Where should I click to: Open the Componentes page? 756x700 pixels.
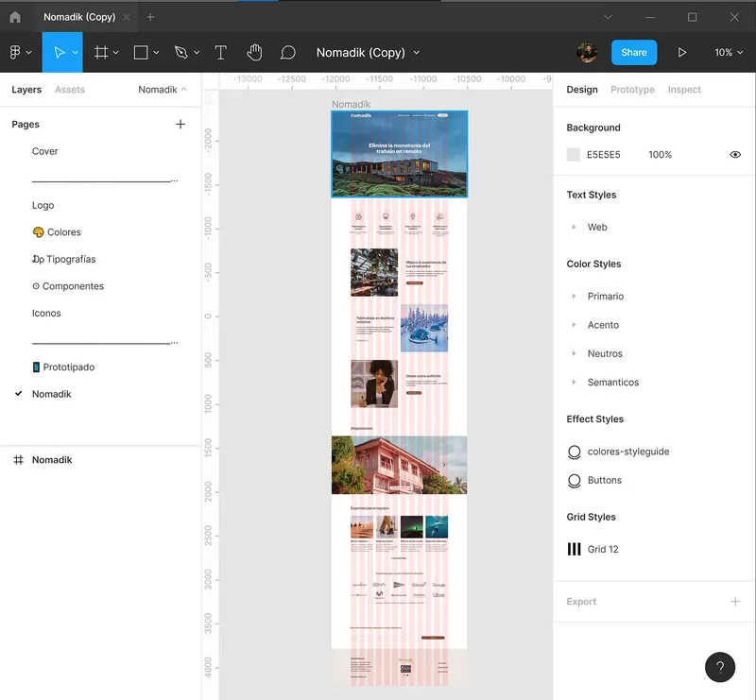[67, 286]
